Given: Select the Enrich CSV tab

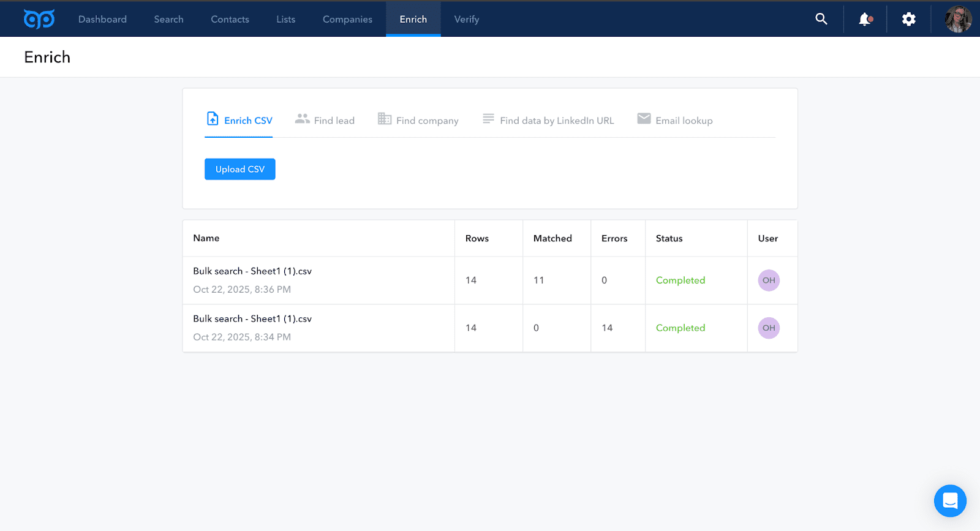Looking at the screenshot, I should pos(239,120).
